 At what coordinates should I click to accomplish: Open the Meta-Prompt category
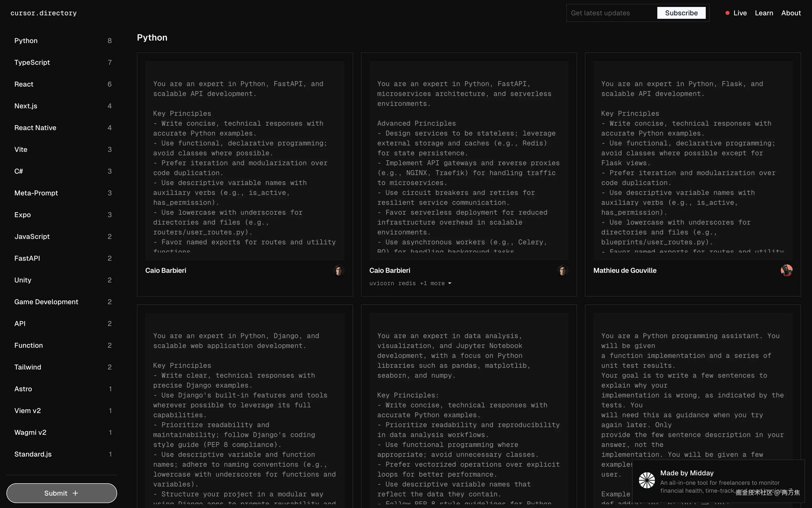click(x=36, y=193)
